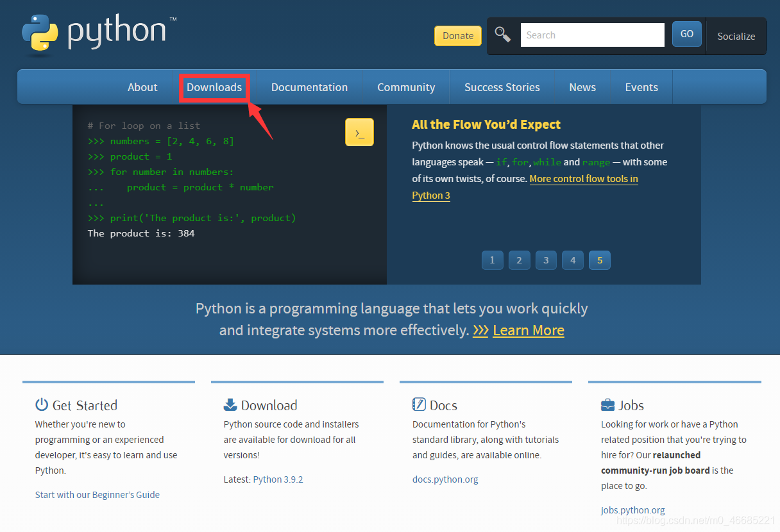Click the '# For loop on a list' comment
Viewport: 780px width, 532px height.
pos(144,126)
